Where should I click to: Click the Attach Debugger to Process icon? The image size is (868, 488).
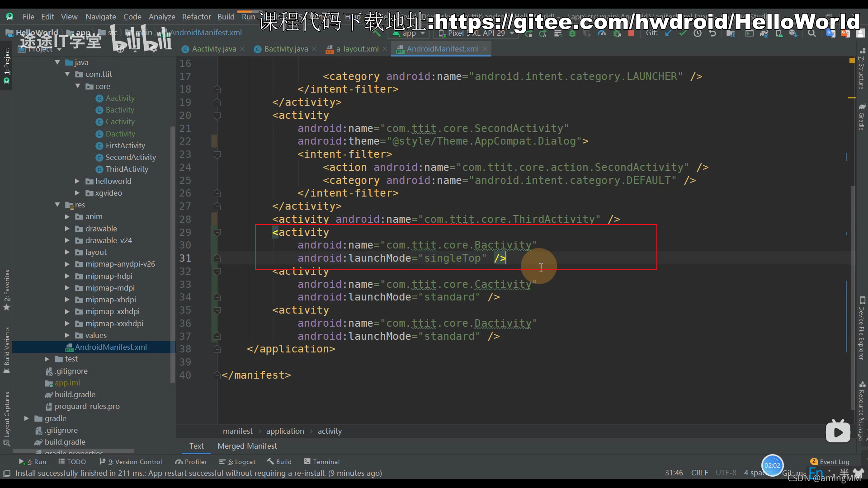tap(617, 33)
